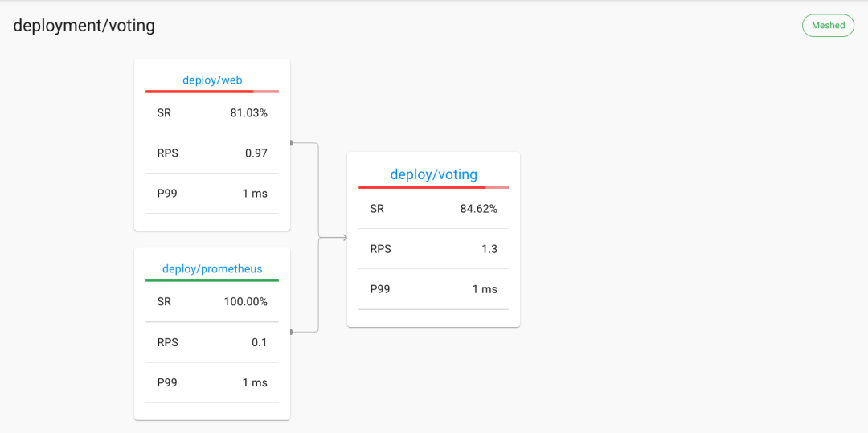Click the RPS 0.1 row in deploy/prometheus
This screenshot has height=433, width=868.
[x=212, y=342]
